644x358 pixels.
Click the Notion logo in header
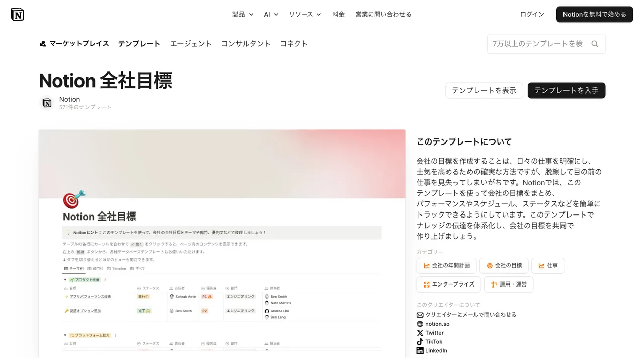[17, 14]
